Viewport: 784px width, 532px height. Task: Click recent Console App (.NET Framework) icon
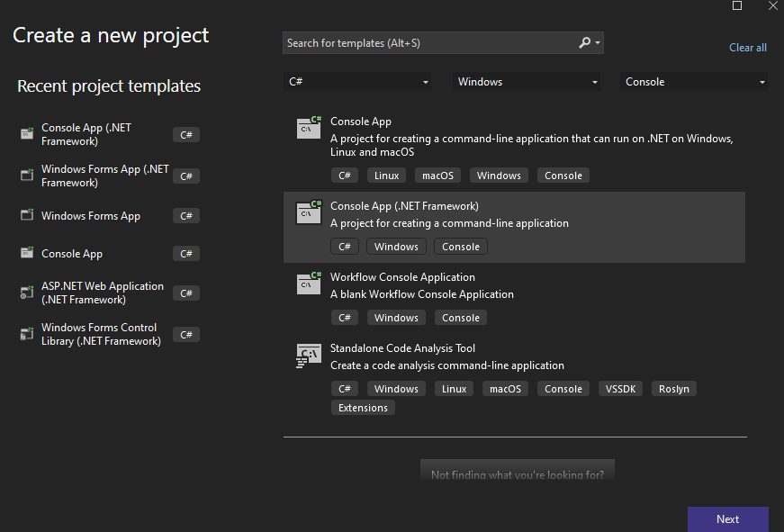pos(27,133)
